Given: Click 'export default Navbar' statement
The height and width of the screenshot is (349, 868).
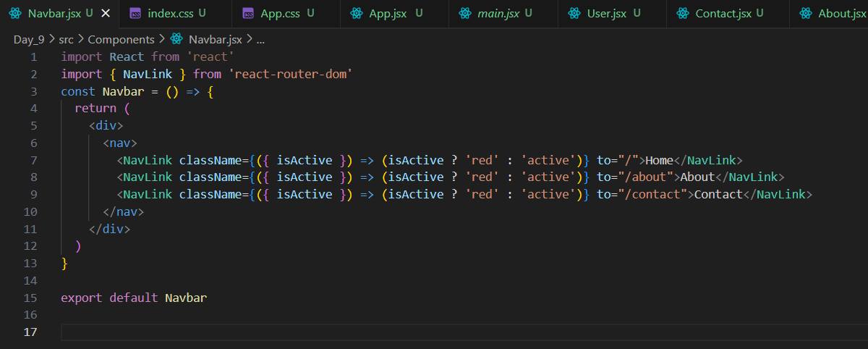Looking at the screenshot, I should click(134, 298).
